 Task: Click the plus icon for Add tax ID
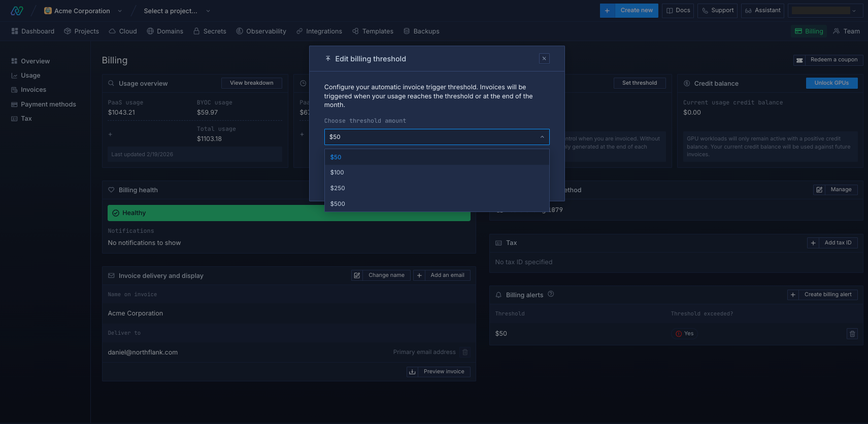coord(813,243)
